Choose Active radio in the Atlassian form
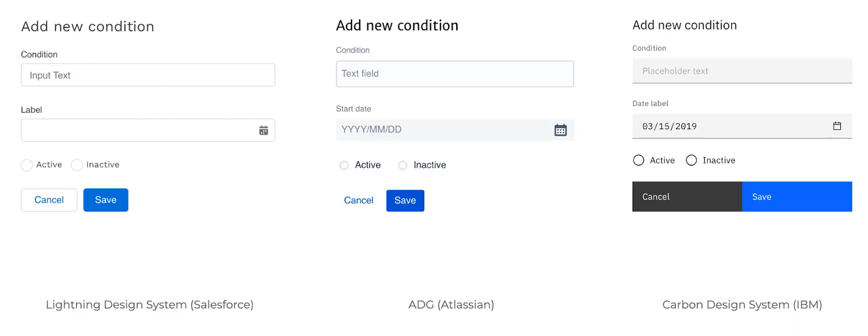 click(x=344, y=165)
